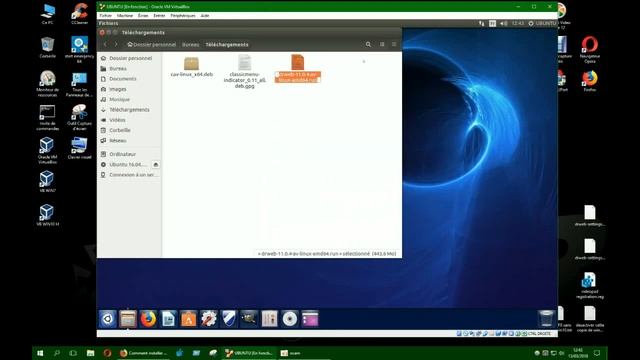This screenshot has width=640, height=360.
Task: Open the Windows notification center icon
Action: (x=597, y=353)
